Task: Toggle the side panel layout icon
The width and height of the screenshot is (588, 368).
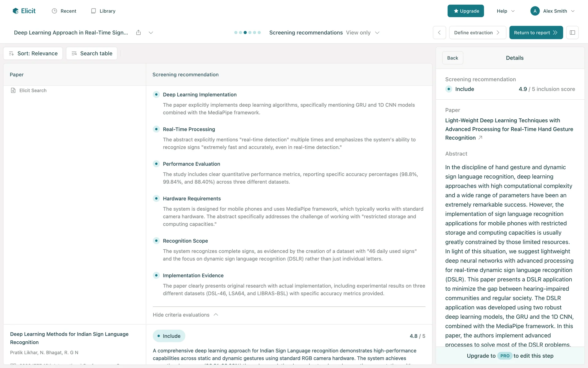Action: pyautogui.click(x=572, y=33)
